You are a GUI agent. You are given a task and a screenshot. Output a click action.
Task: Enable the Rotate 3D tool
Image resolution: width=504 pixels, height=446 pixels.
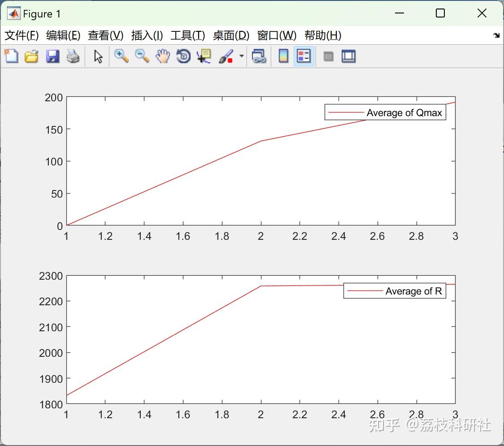[x=183, y=56]
